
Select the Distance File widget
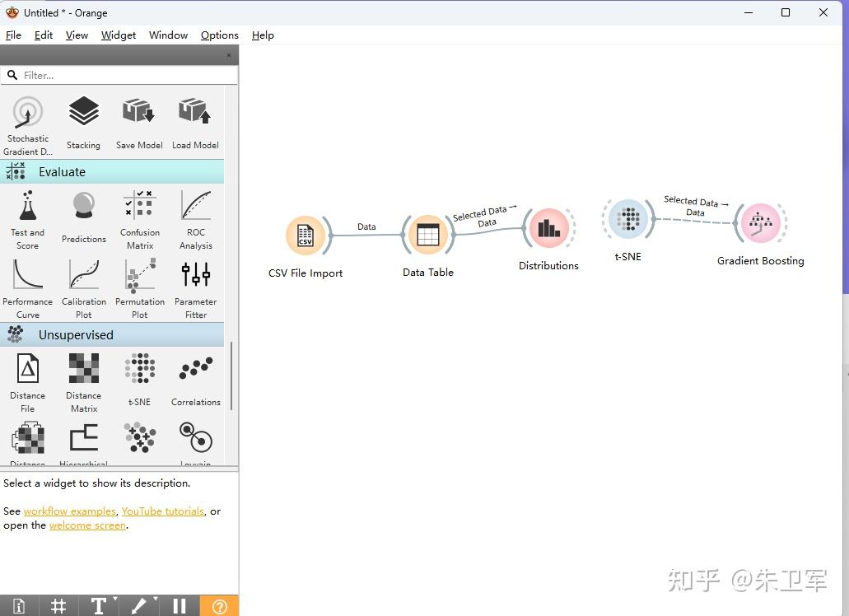click(28, 383)
